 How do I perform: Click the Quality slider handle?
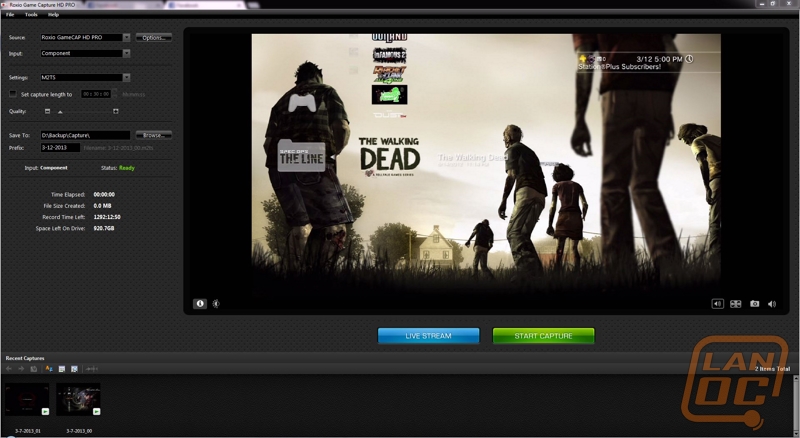(60, 112)
